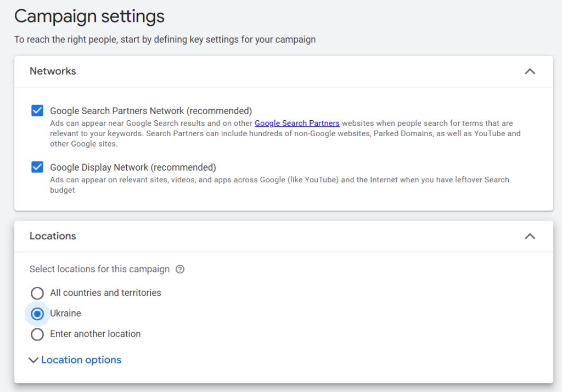The image size is (562, 392).
Task: Click the All countries and territories label
Action: tap(105, 293)
